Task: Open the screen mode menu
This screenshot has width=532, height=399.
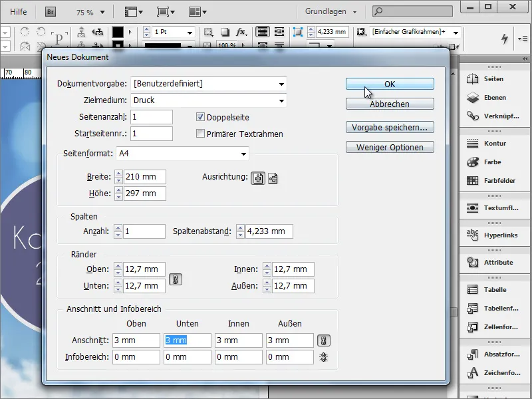Action: (x=166, y=12)
